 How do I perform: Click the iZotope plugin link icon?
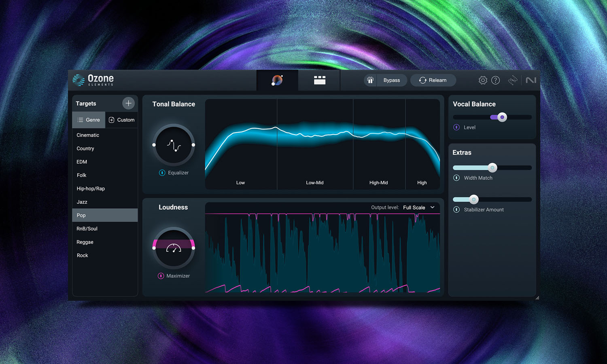click(513, 80)
